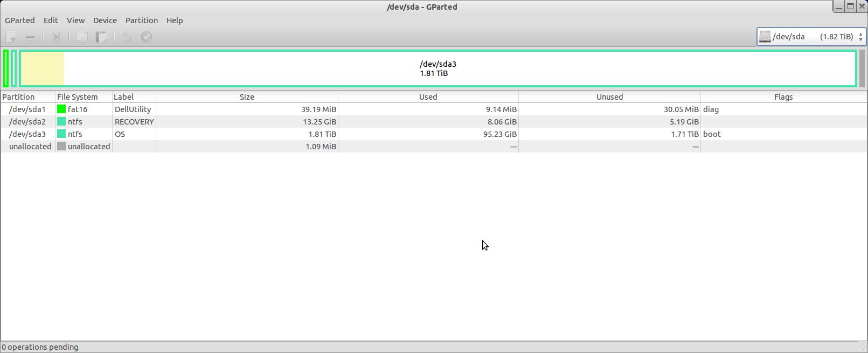The height and width of the screenshot is (353, 868).
Task: Click the Resize/Move toolbar icon
Action: pyautogui.click(x=55, y=37)
